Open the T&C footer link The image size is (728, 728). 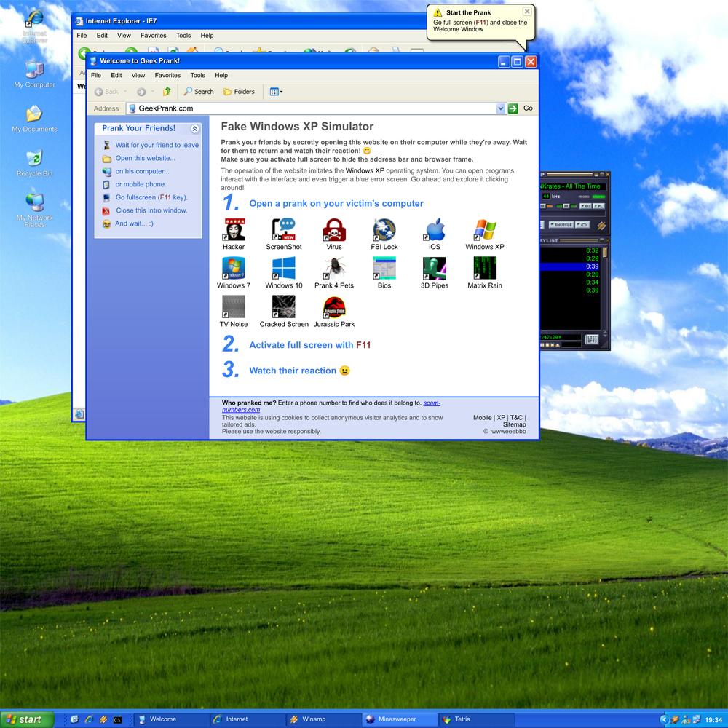(516, 417)
